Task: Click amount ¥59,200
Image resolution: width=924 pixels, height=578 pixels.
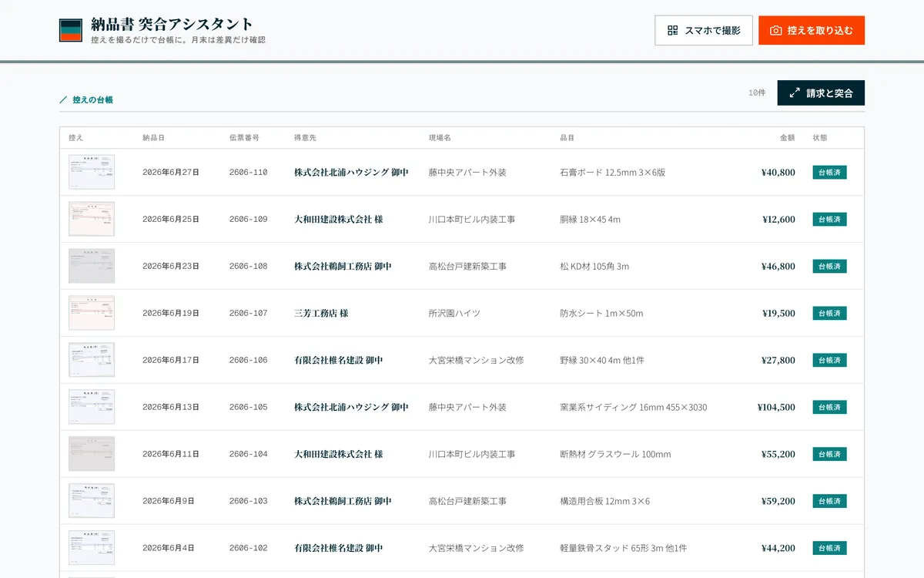Action: point(778,501)
